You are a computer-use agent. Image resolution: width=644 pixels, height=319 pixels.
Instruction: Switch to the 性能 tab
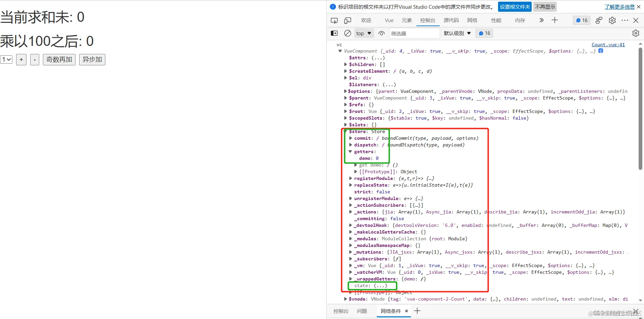click(496, 20)
